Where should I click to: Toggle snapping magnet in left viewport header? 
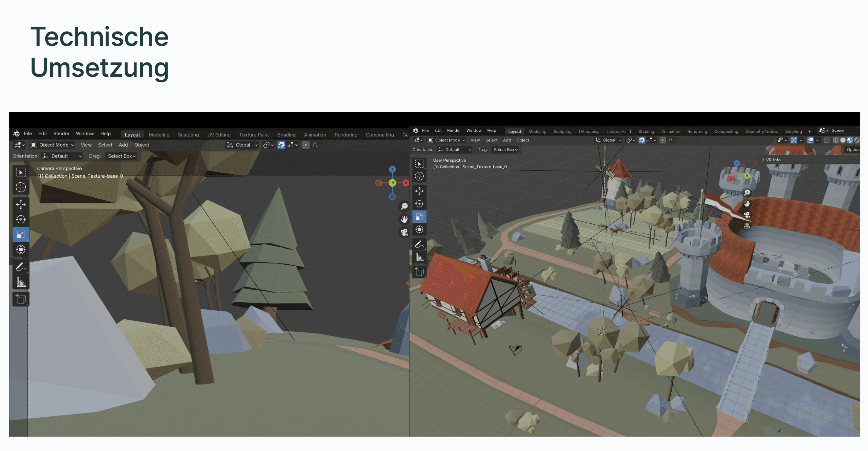click(x=281, y=145)
